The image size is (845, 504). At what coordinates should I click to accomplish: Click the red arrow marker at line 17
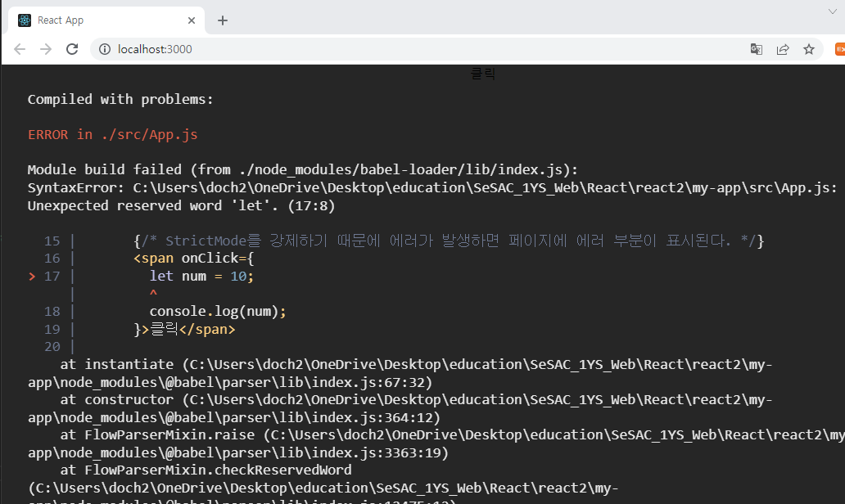32,277
